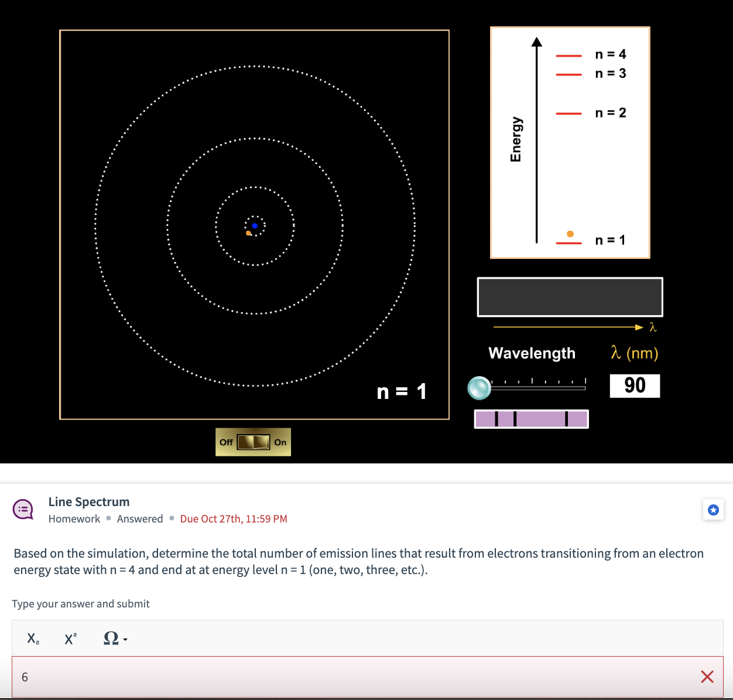
Task: Click the wavelength field showing 90
Action: [635, 385]
